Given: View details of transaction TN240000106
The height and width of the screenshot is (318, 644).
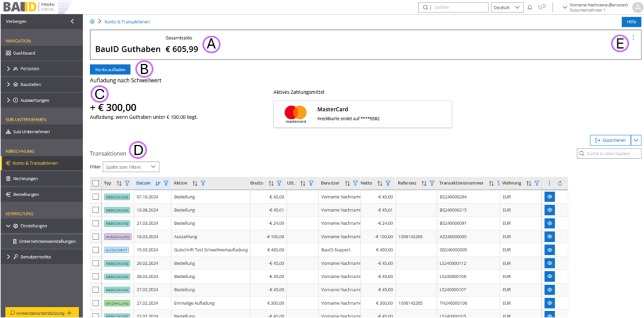Looking at the screenshot, I should [x=550, y=303].
